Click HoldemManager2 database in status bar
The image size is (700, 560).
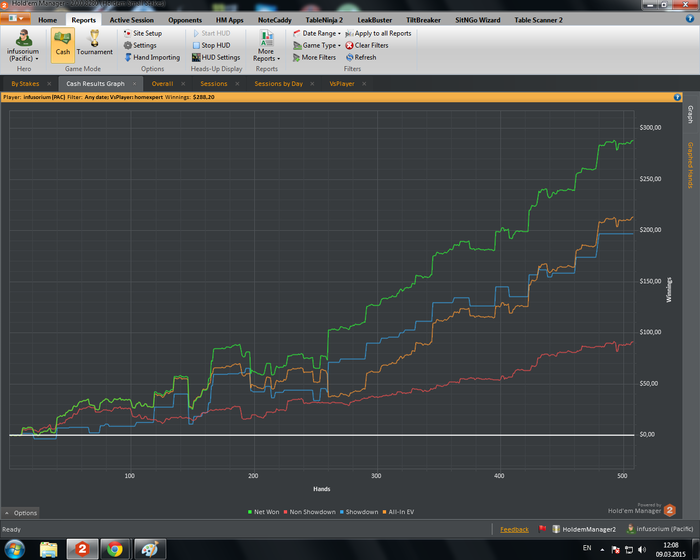(x=584, y=529)
